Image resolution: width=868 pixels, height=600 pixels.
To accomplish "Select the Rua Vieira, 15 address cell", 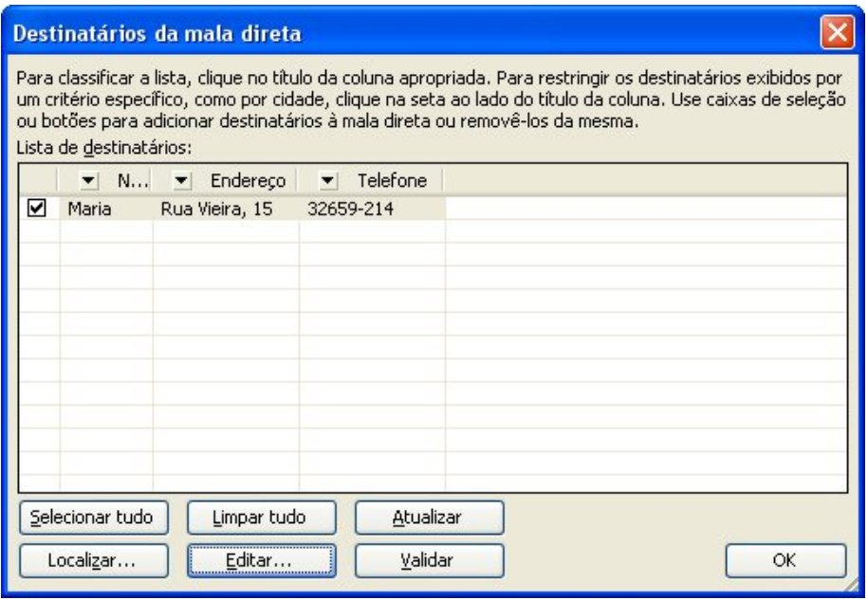I will click(216, 209).
